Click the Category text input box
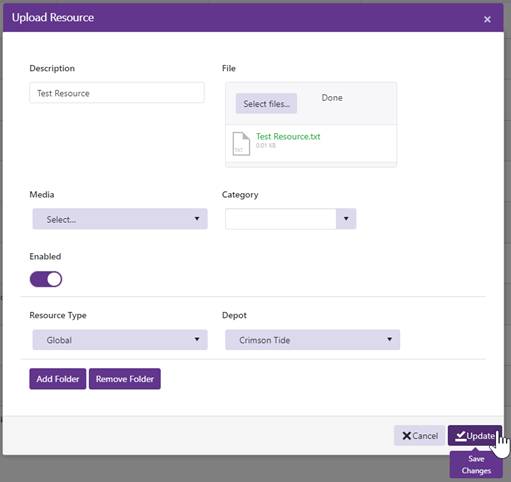This screenshot has height=482, width=511. click(x=280, y=219)
